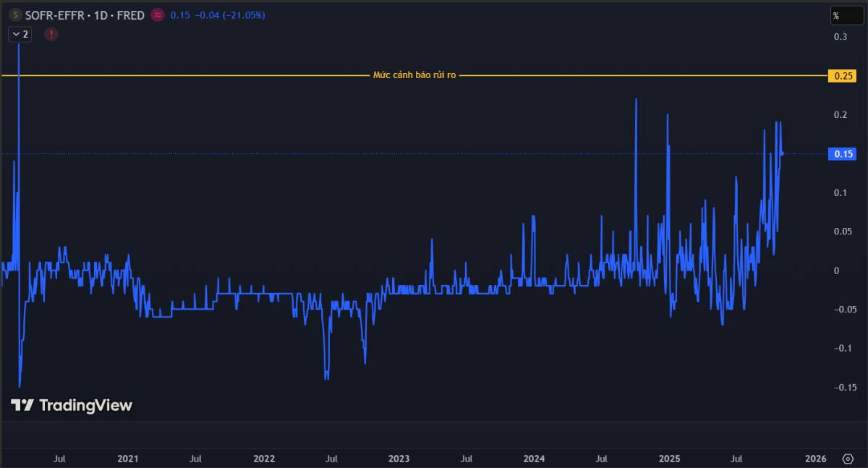Click the SOFR-EFFR symbol logo icon
The height and width of the screenshot is (468, 868).
tap(15, 15)
